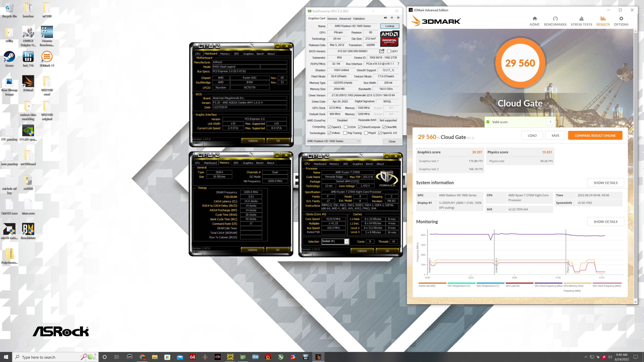
Task: Click GPU Temperature legend swatch
Action: [x=491, y=283]
